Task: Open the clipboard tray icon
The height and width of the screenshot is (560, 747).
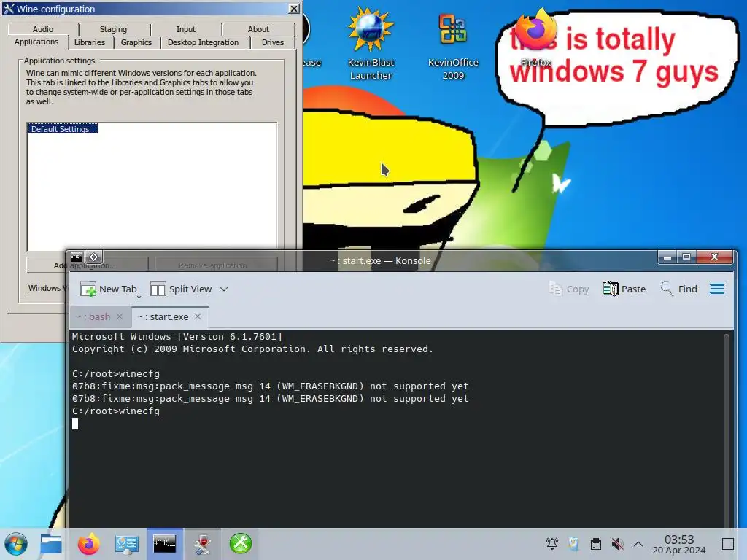Action: click(x=595, y=544)
